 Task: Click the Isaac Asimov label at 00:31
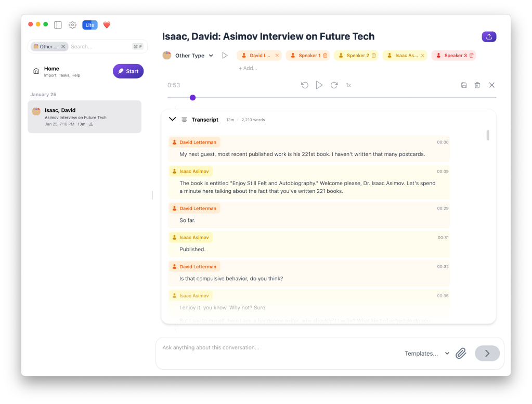click(x=191, y=238)
